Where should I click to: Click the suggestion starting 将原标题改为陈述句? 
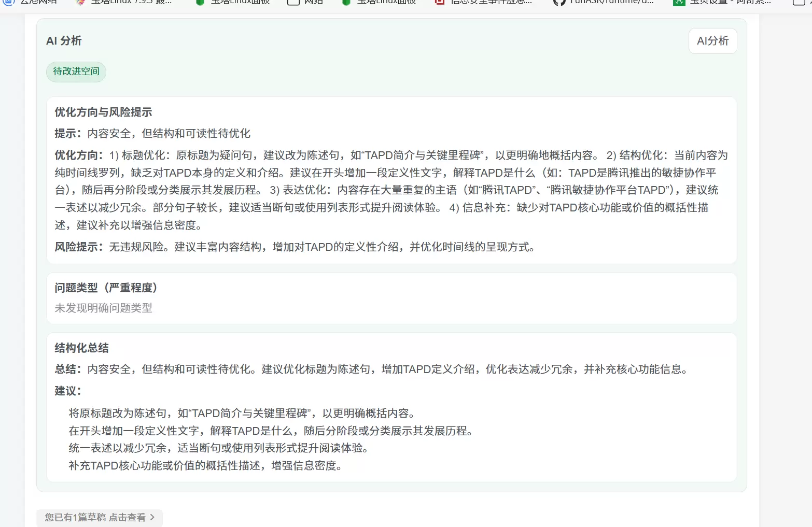click(x=244, y=414)
